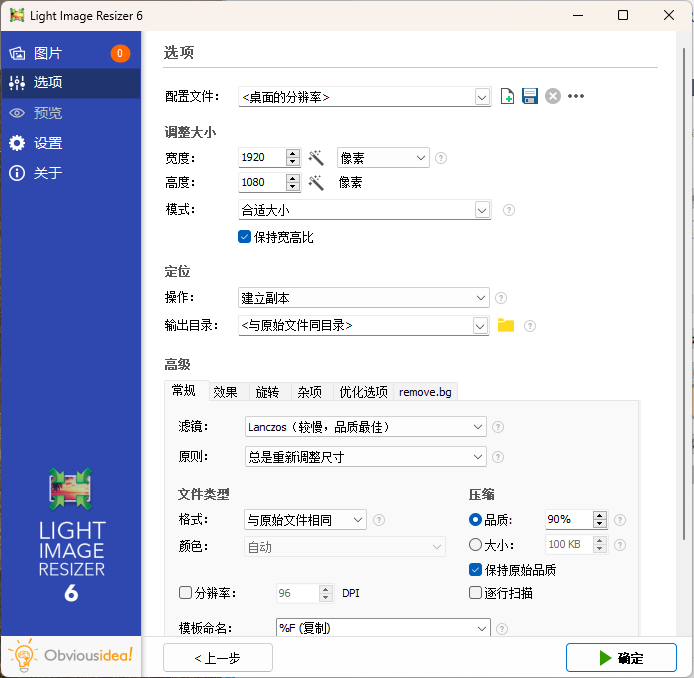Viewport: 694px width, 678px height.
Task: Browse output folder with yellow folder icon
Action: point(506,325)
